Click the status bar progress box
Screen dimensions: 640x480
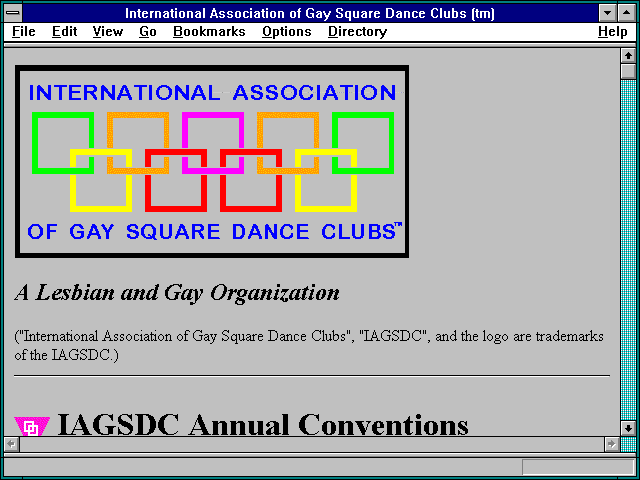coord(578,467)
